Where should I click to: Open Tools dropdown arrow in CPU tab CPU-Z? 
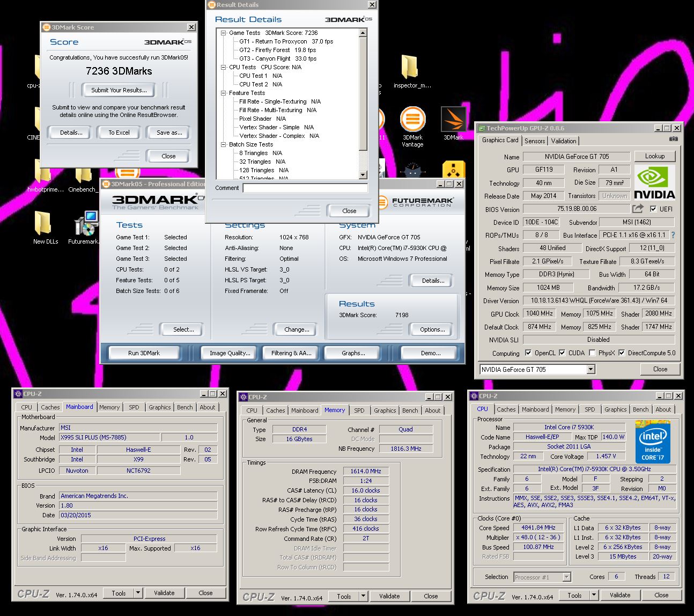coord(594,595)
